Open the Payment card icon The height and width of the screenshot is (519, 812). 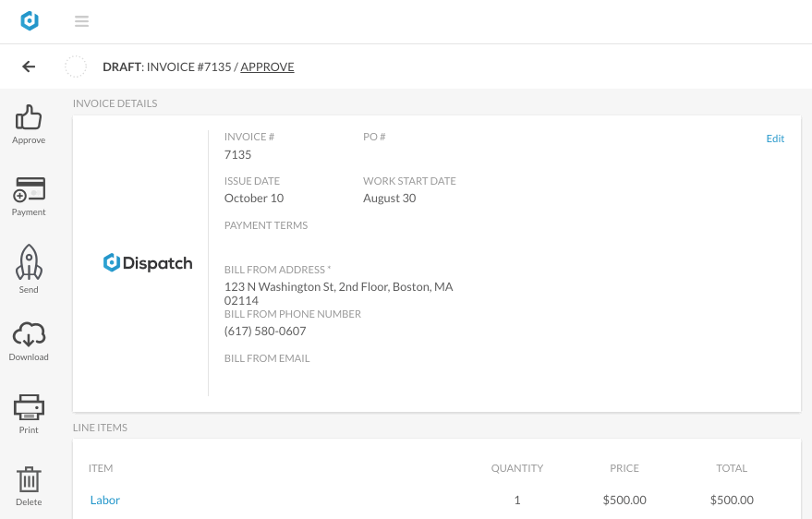[x=29, y=189]
